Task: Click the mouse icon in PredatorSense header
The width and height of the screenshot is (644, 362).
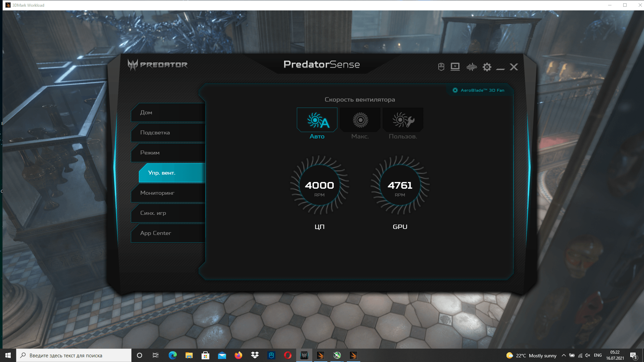Action: click(x=441, y=67)
